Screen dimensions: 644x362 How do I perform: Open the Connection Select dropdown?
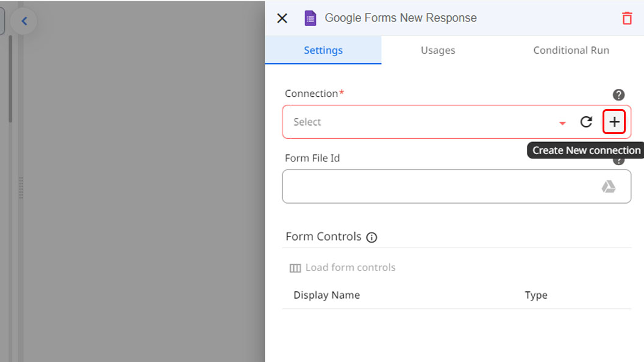coord(421,122)
